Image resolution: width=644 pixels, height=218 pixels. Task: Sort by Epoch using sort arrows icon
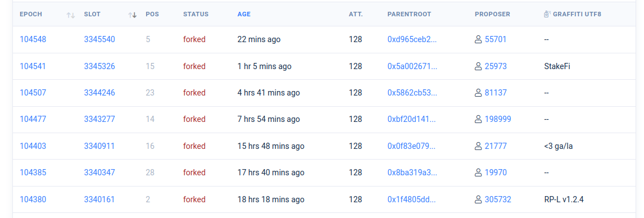coord(71,15)
